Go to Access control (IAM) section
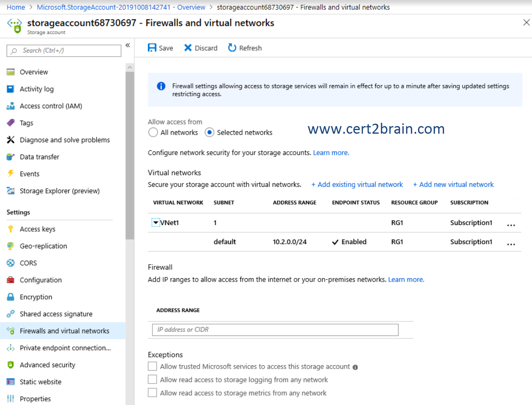This screenshot has height=405, width=532. coord(51,106)
